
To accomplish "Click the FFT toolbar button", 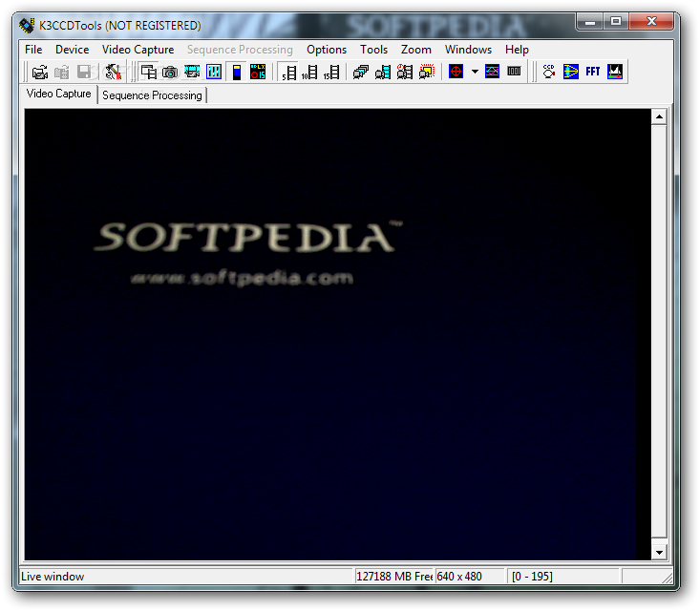I will pos(593,72).
